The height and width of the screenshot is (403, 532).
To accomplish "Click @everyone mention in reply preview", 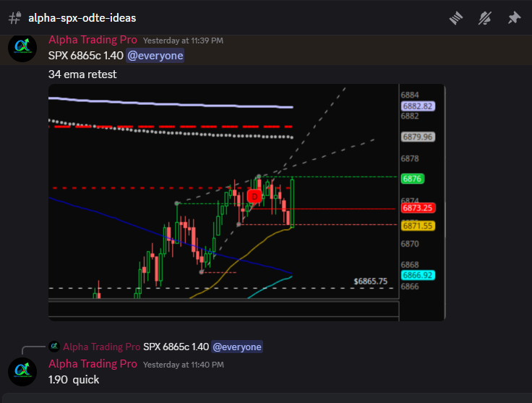I will (x=237, y=347).
